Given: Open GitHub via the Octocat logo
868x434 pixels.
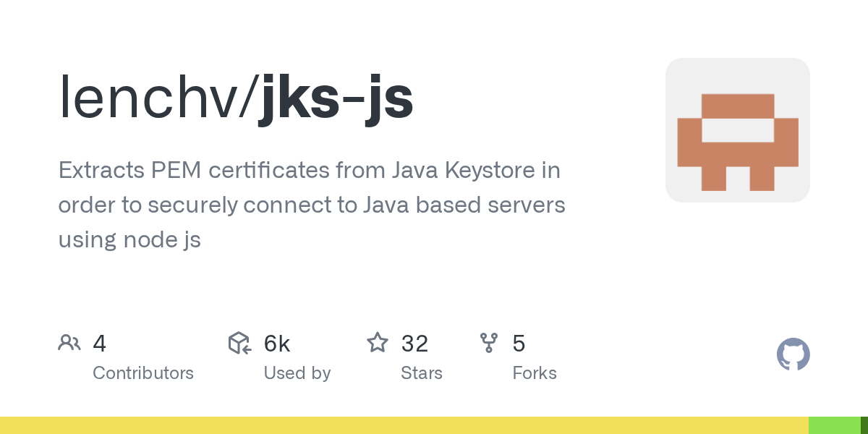Looking at the screenshot, I should point(793,354).
